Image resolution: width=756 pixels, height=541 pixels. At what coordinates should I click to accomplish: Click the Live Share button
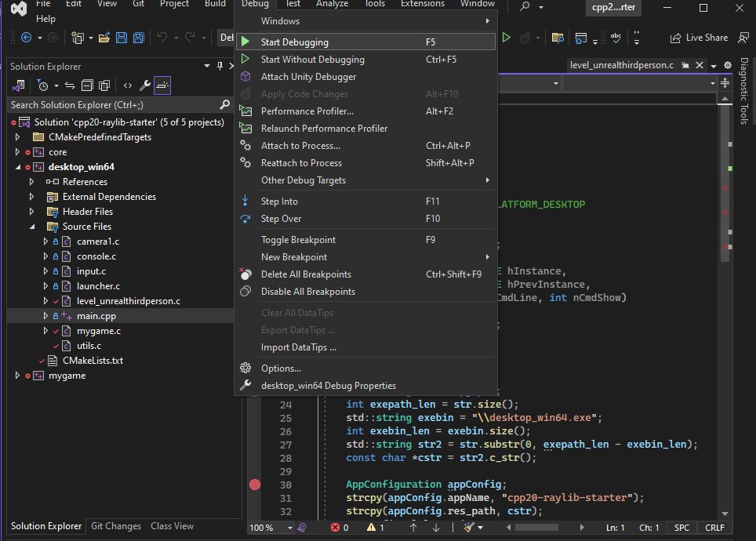699,38
